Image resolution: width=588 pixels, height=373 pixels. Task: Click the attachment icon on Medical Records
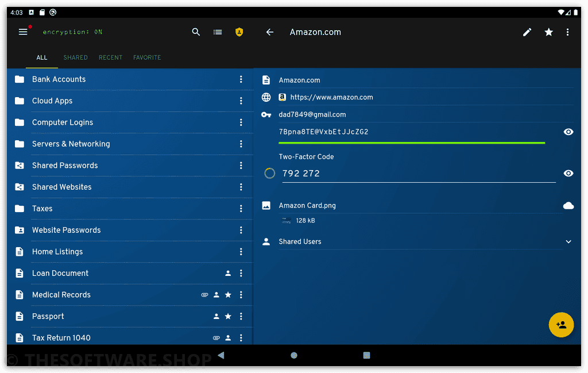pos(204,295)
